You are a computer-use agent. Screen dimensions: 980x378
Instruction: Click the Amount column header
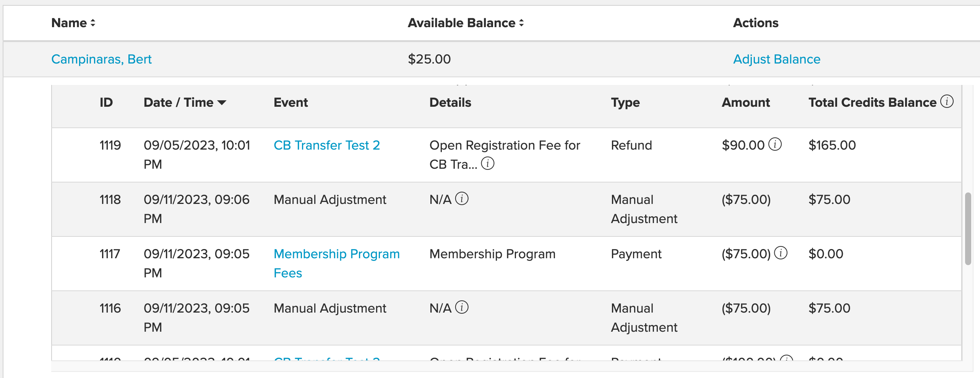click(x=746, y=103)
